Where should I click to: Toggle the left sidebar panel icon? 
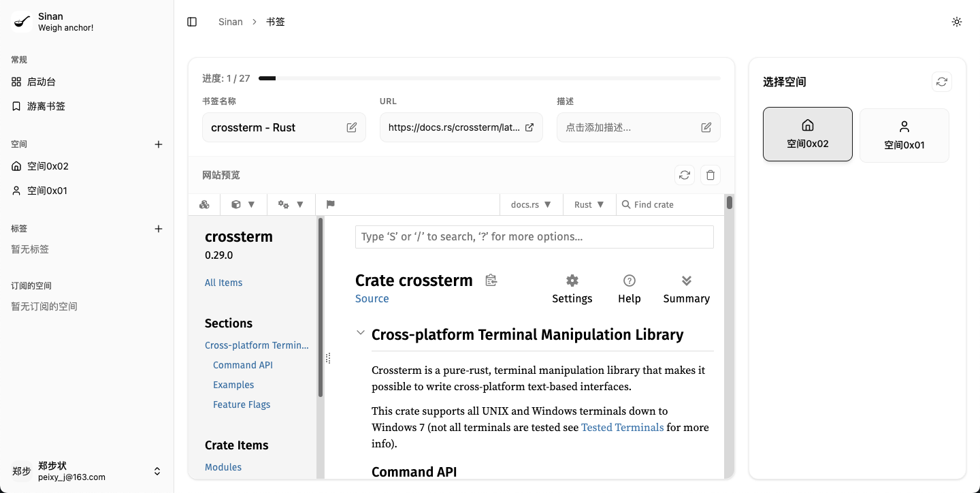(x=192, y=22)
